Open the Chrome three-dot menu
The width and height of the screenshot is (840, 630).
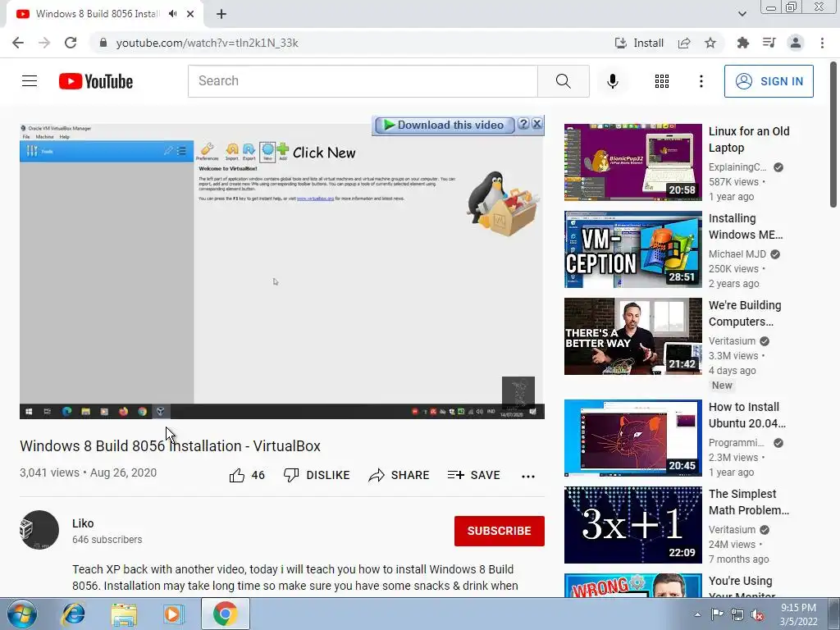point(822,43)
